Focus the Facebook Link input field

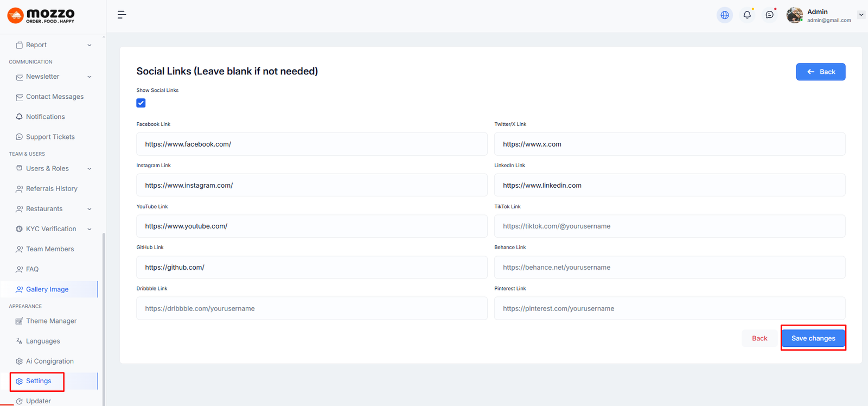[311, 144]
